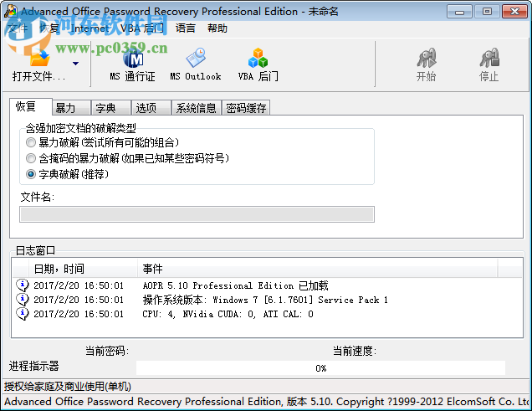
Task: Open the 语言 menu
Action: click(185, 28)
